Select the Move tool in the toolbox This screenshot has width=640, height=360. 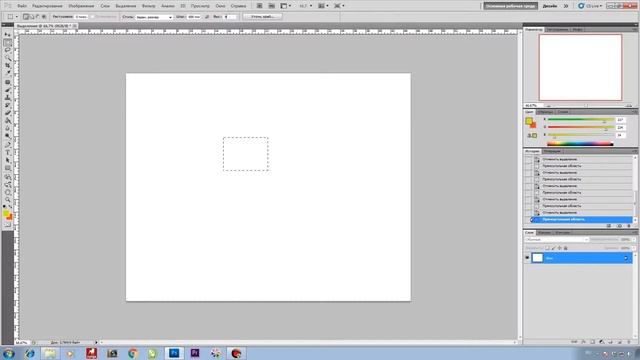point(8,35)
